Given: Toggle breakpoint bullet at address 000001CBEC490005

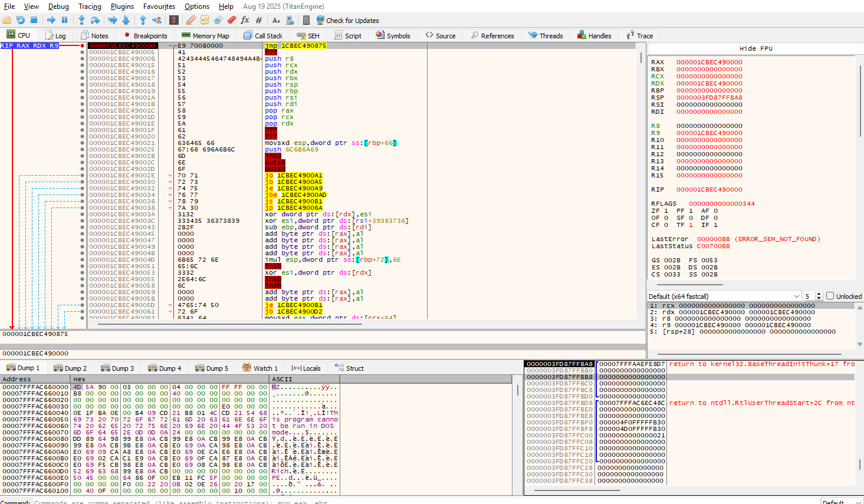Looking at the screenshot, I should [x=83, y=52].
